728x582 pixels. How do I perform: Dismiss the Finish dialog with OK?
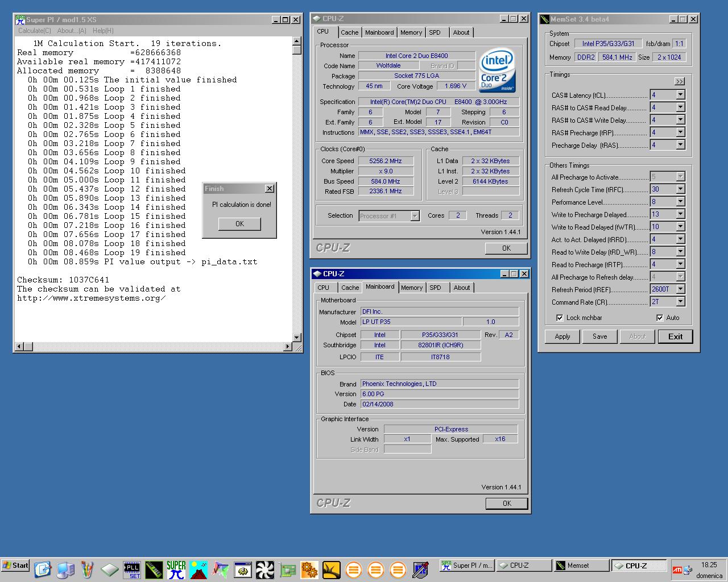(239, 224)
